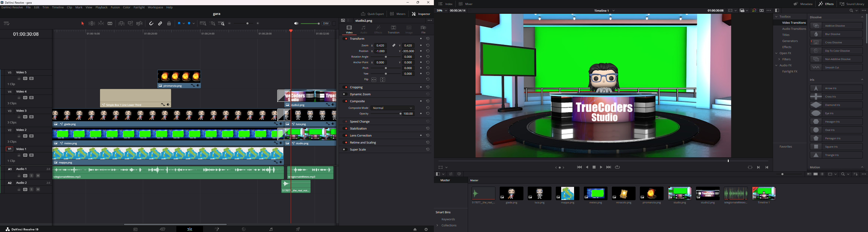This screenshot has width=868, height=232.
Task: Select the Blade Edit Mode tool
Action: [110, 23]
